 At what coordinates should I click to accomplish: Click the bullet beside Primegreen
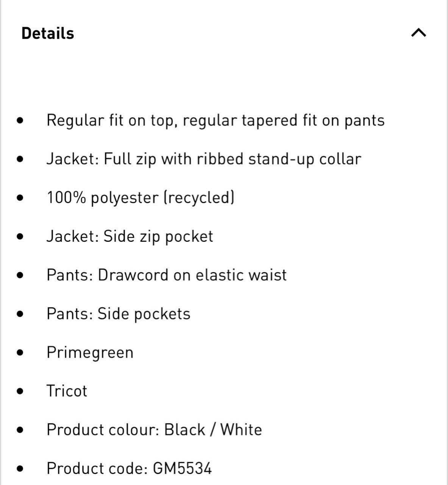point(20,353)
